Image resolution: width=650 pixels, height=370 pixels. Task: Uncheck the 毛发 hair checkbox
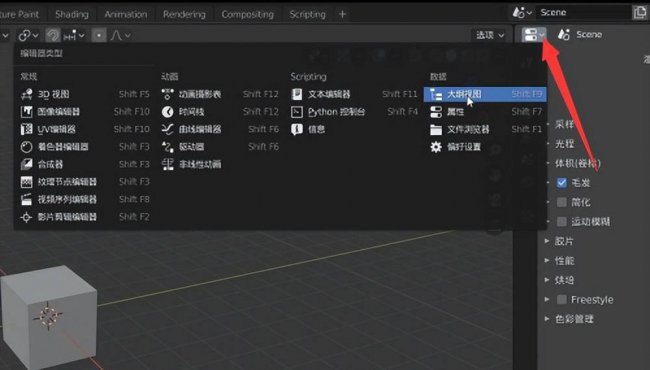562,183
